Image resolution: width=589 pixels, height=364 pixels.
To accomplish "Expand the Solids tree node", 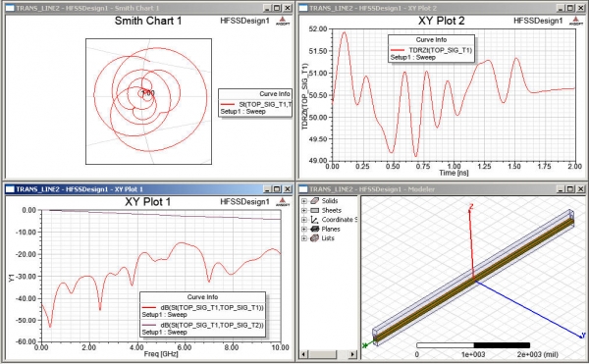I will tap(304, 201).
